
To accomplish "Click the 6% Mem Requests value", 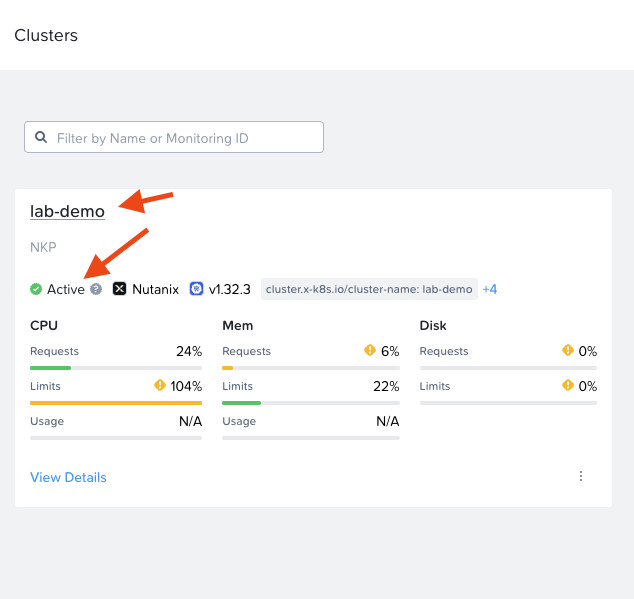I will [390, 351].
